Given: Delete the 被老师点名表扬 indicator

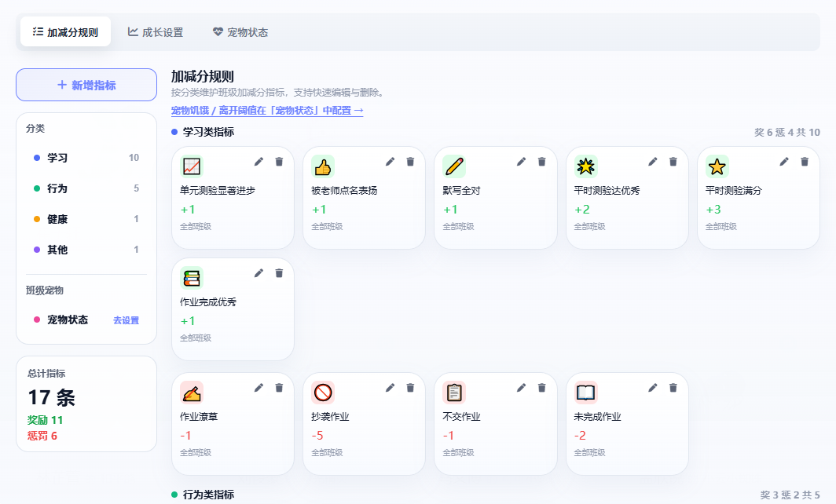Looking at the screenshot, I should 410,162.
